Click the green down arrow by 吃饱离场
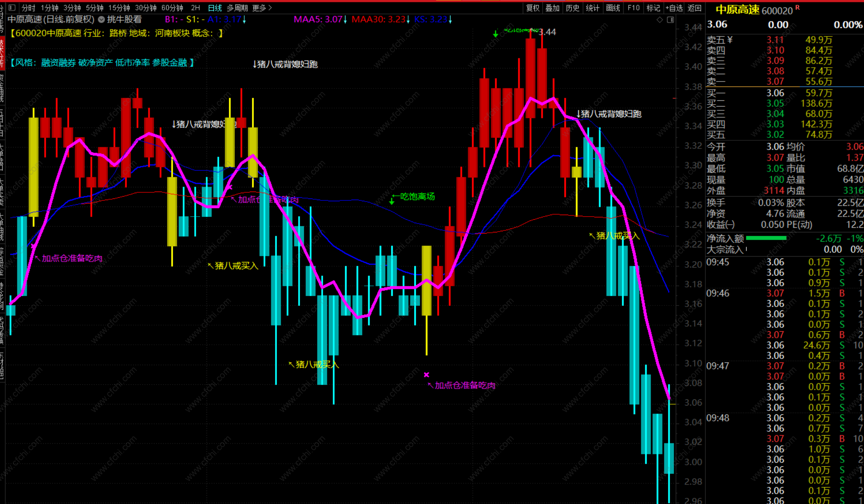This screenshot has width=864, height=504. (392, 201)
